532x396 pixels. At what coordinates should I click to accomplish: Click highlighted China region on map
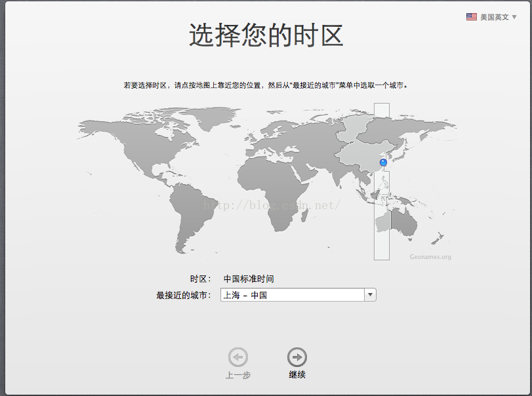358,154
